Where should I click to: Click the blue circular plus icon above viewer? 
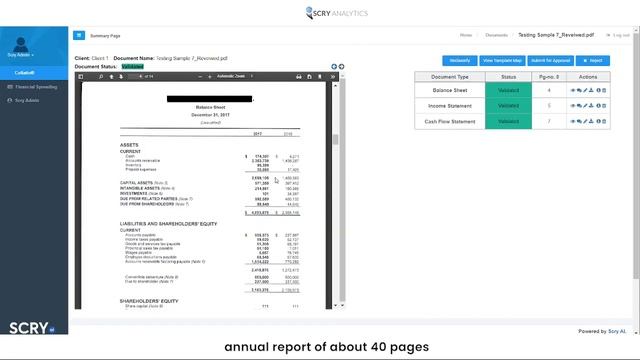coord(334,67)
